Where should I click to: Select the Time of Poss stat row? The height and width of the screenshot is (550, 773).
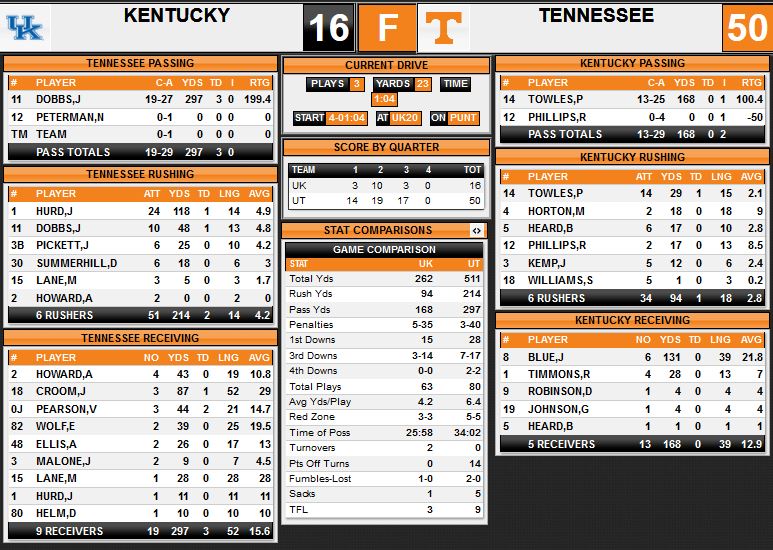click(385, 433)
